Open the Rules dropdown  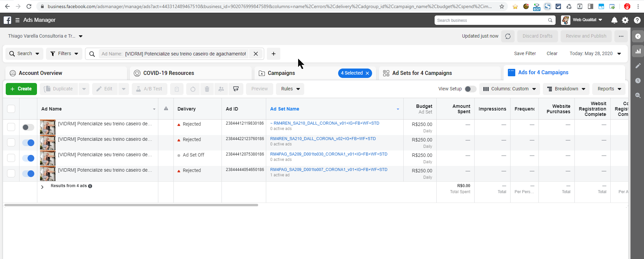point(290,89)
